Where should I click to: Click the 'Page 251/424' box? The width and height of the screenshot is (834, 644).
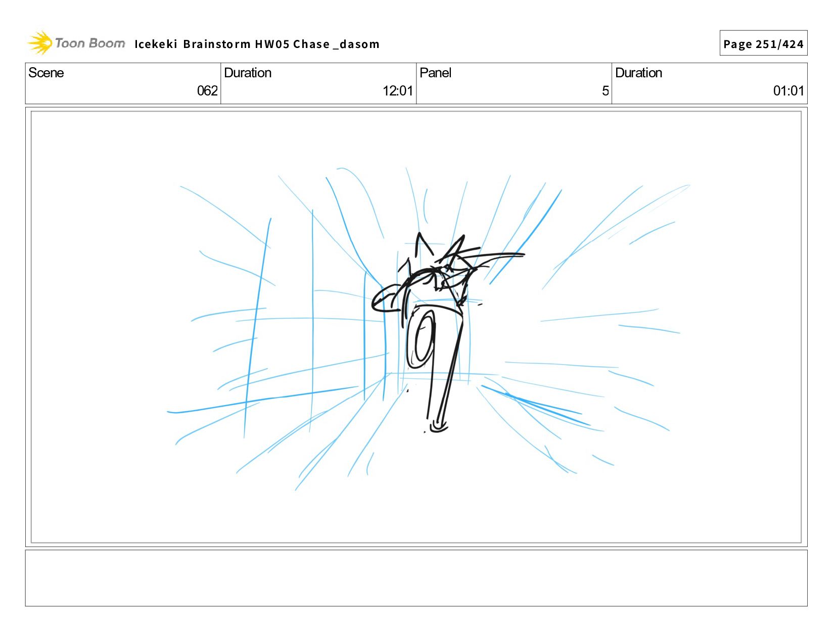(763, 43)
